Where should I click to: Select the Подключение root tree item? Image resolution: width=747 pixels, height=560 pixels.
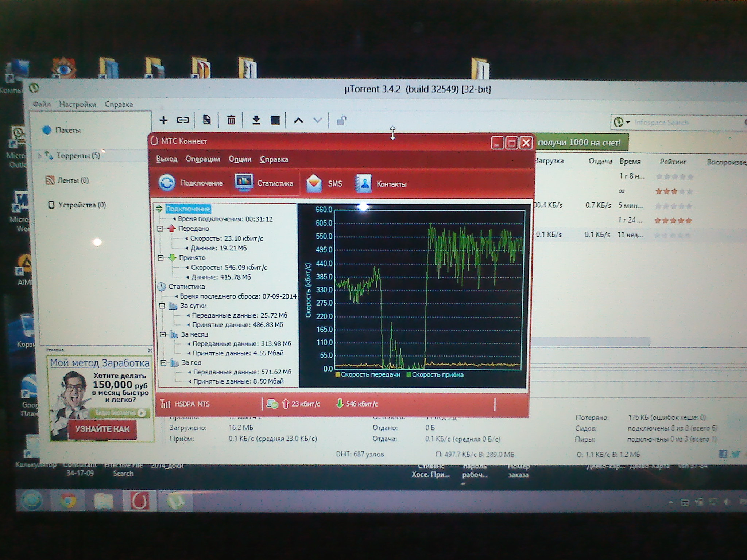[x=188, y=209]
